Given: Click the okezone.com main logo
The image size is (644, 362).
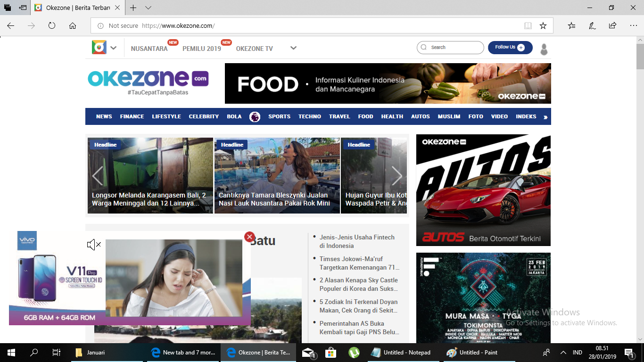Looking at the screenshot, I should click(148, 79).
